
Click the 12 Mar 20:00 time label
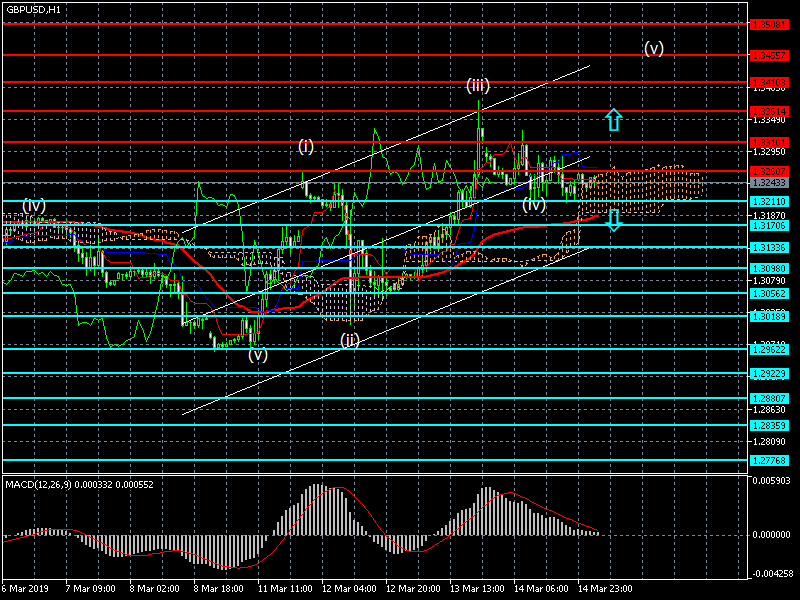413,589
